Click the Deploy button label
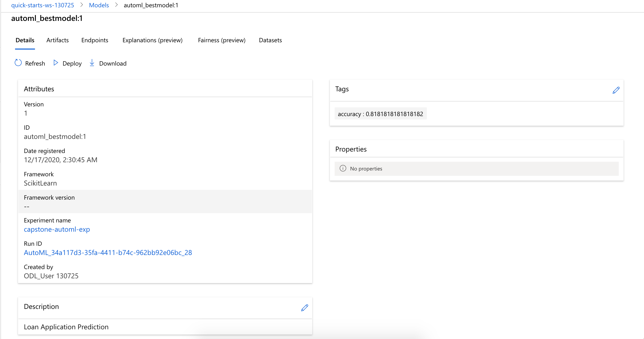644x339 pixels. 72,63
